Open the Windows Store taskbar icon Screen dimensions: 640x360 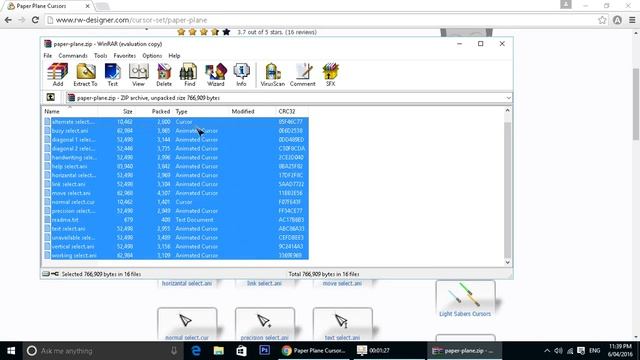pyautogui.click(x=241, y=351)
